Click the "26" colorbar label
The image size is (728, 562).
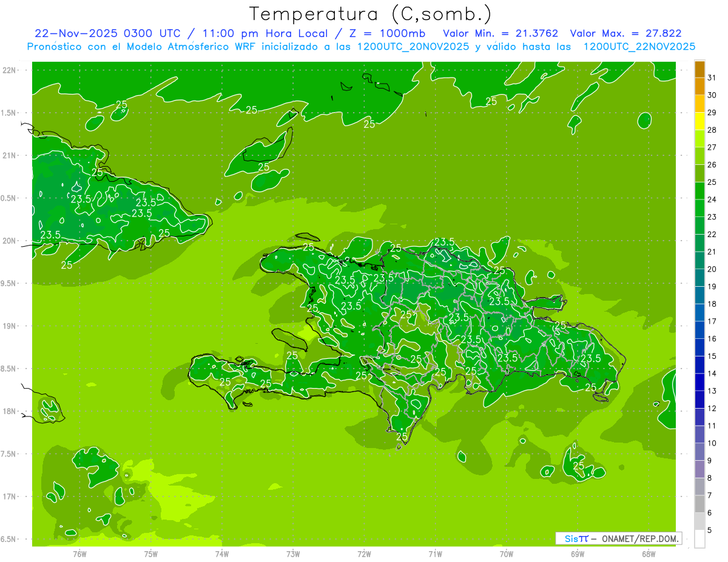click(x=712, y=165)
